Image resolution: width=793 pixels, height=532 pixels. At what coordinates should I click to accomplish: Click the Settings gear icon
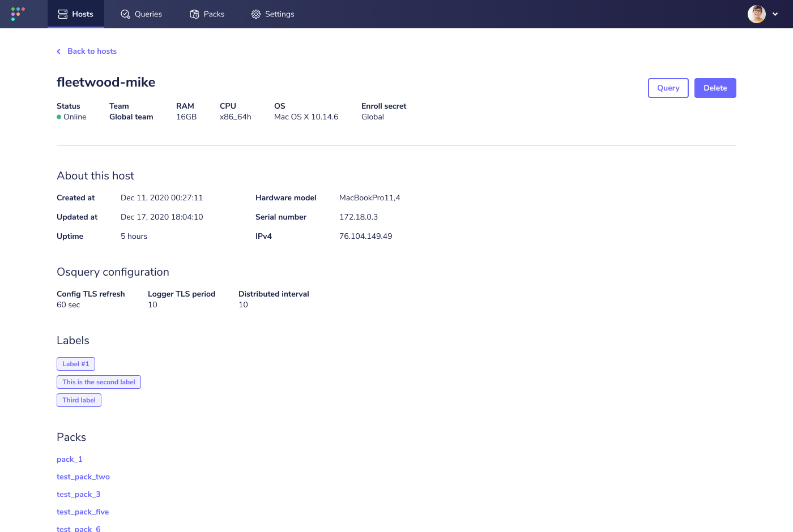click(x=256, y=14)
